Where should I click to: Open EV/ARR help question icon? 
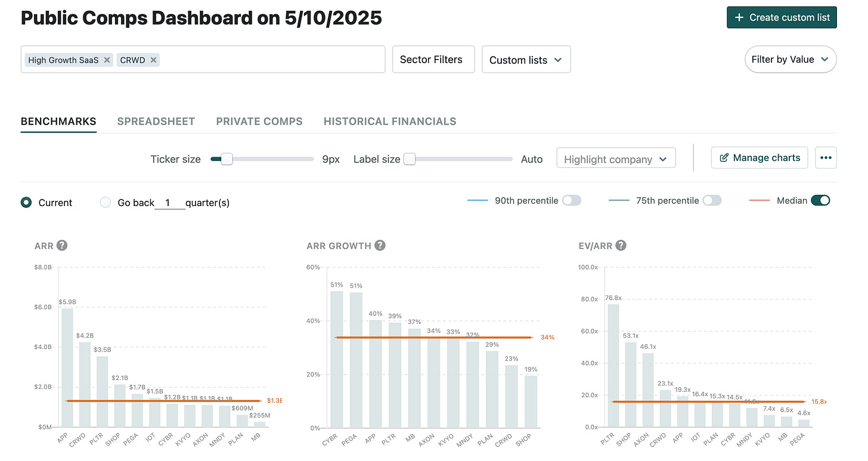point(621,245)
